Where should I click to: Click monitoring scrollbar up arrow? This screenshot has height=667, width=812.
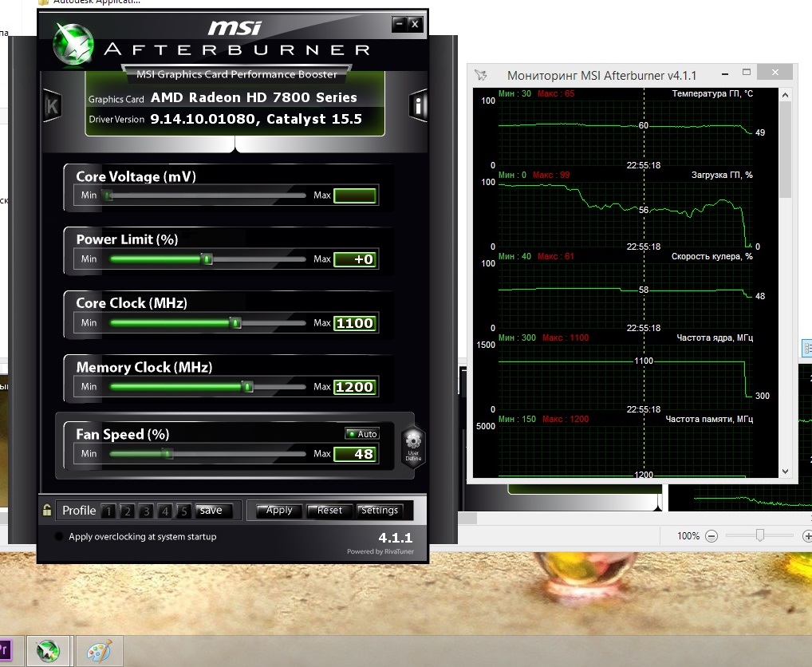[x=785, y=95]
